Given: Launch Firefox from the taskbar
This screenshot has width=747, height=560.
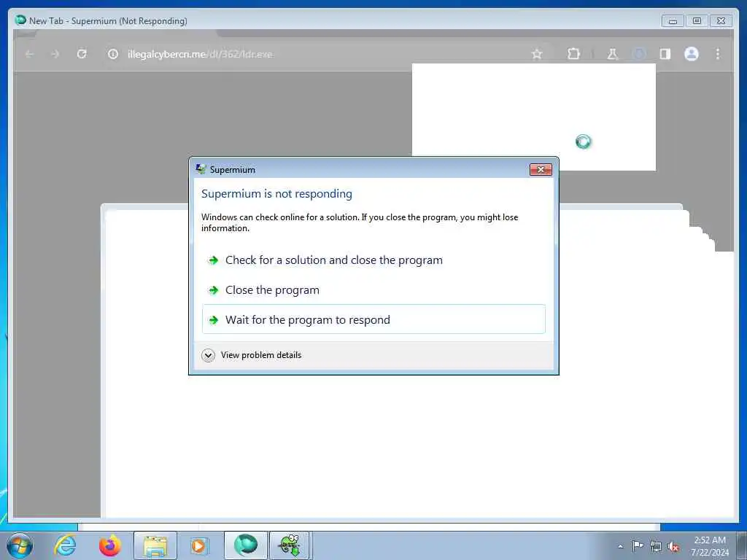Looking at the screenshot, I should tap(109, 545).
